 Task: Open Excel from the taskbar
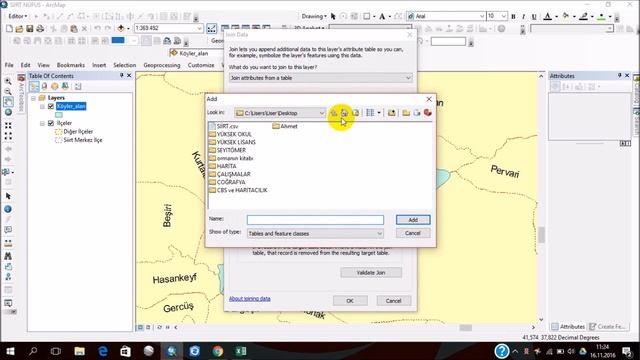240,351
